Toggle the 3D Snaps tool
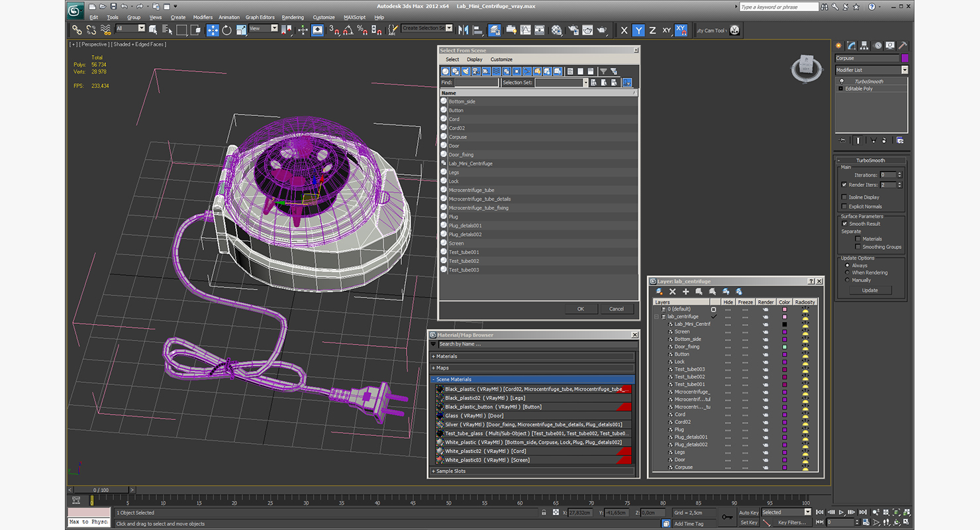Viewport: 980px width, 530px height. pyautogui.click(x=334, y=30)
